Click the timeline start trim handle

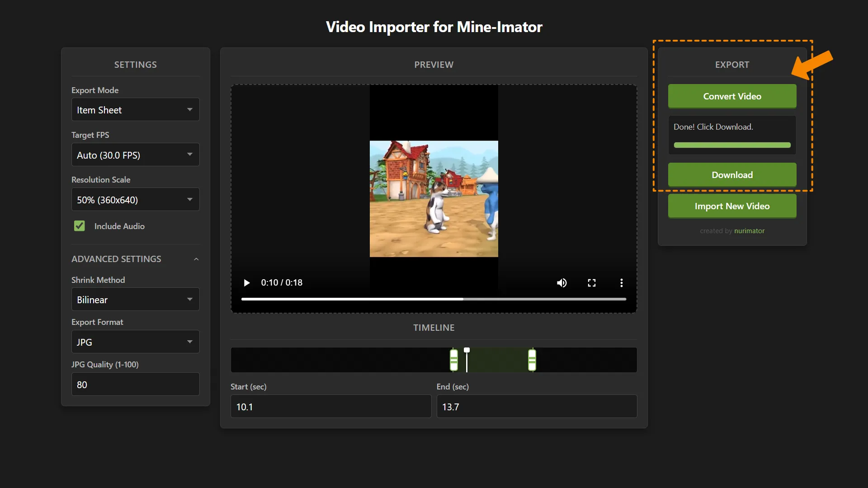(454, 360)
